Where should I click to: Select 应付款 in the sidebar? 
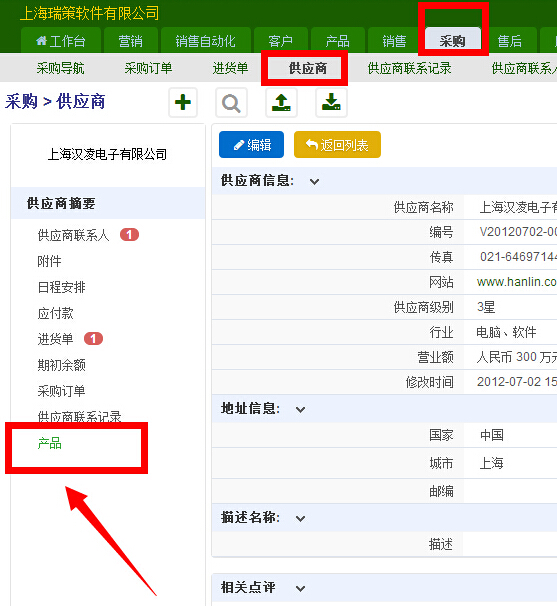pyautogui.click(x=55, y=313)
